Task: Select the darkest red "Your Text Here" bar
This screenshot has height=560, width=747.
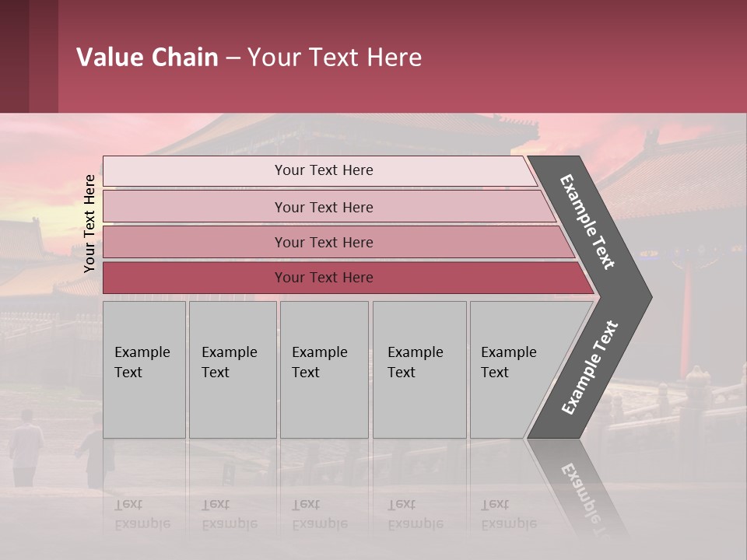Action: coord(323,278)
